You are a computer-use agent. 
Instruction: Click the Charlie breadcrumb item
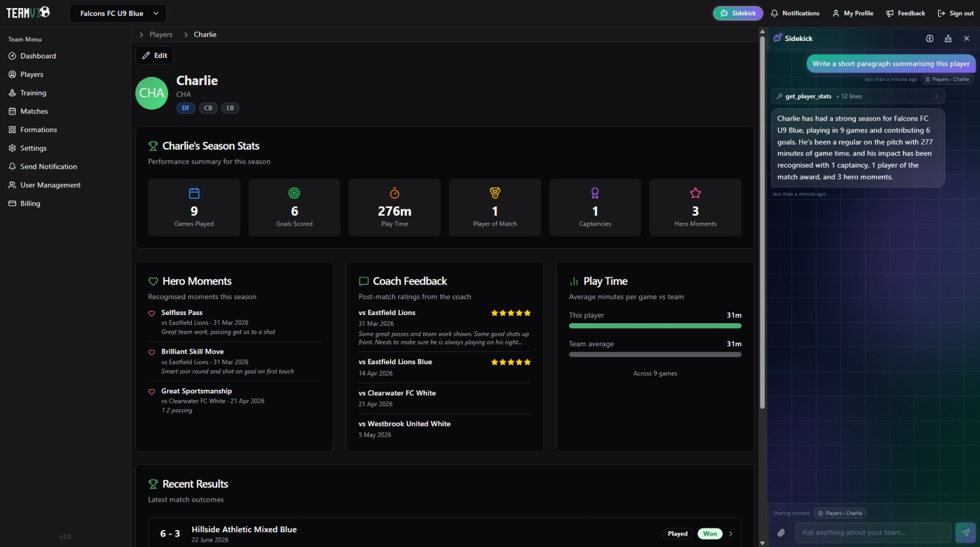click(x=205, y=34)
